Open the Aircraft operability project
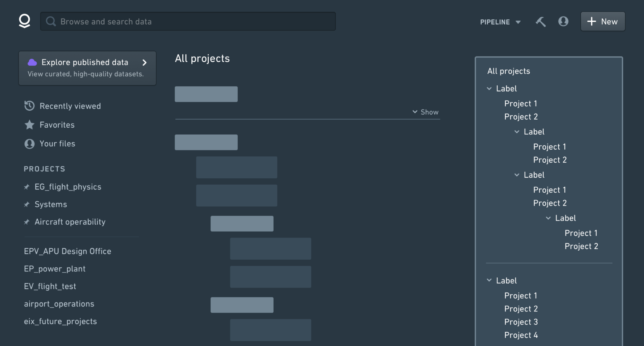The image size is (644, 346). click(x=70, y=222)
